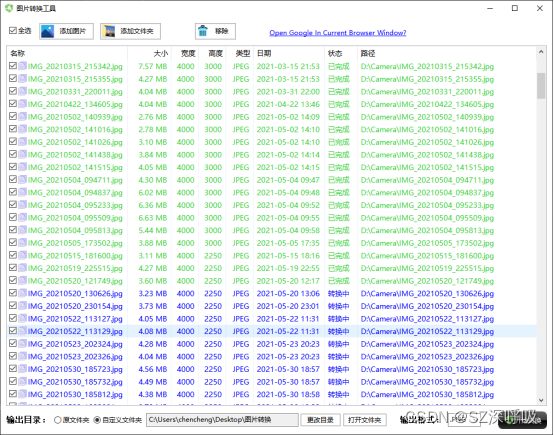Click file icon of IMG_20210422_134605.jpg
Viewport: 554px width, 435px height.
click(x=23, y=104)
